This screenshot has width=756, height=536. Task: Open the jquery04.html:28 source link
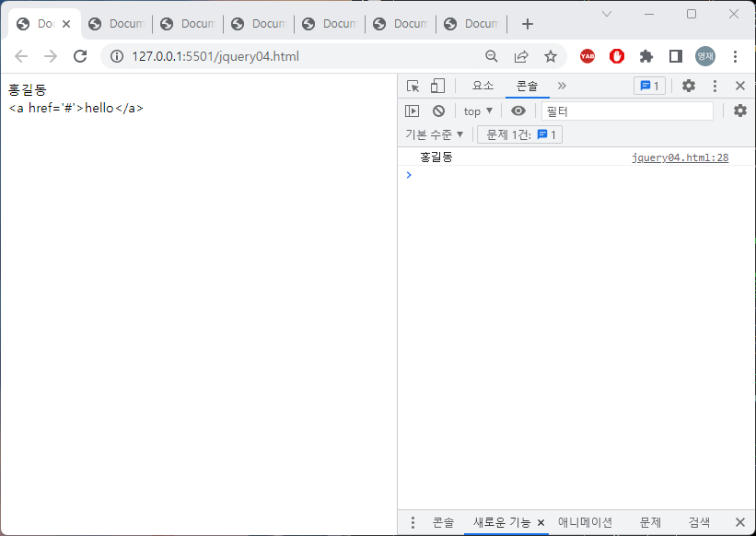(680, 157)
